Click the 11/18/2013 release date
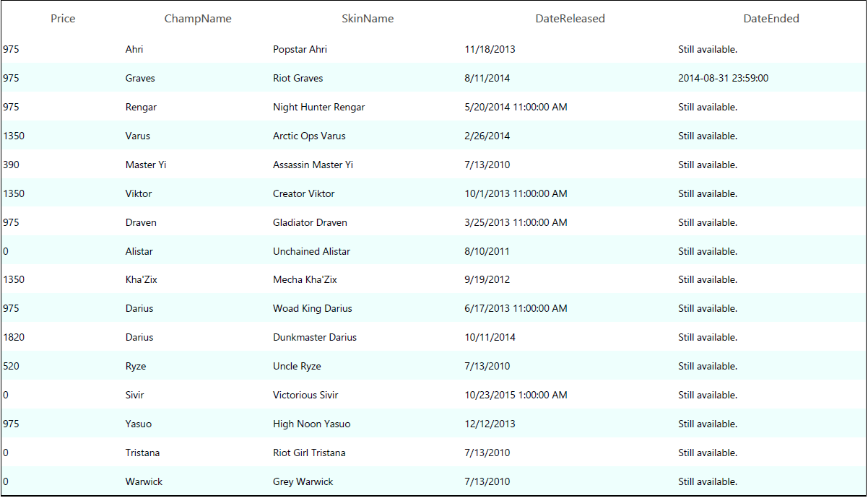Screen dimensions: 868x498 [490, 49]
